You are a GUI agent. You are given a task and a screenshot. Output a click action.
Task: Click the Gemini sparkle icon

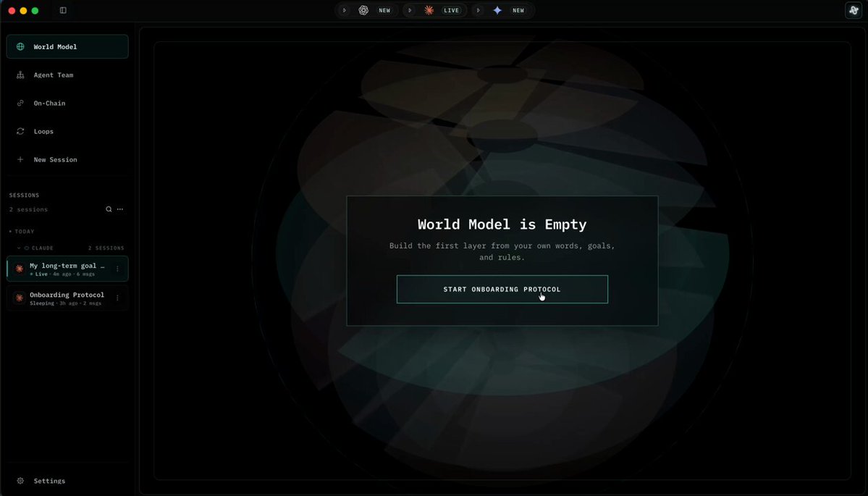[x=497, y=11]
